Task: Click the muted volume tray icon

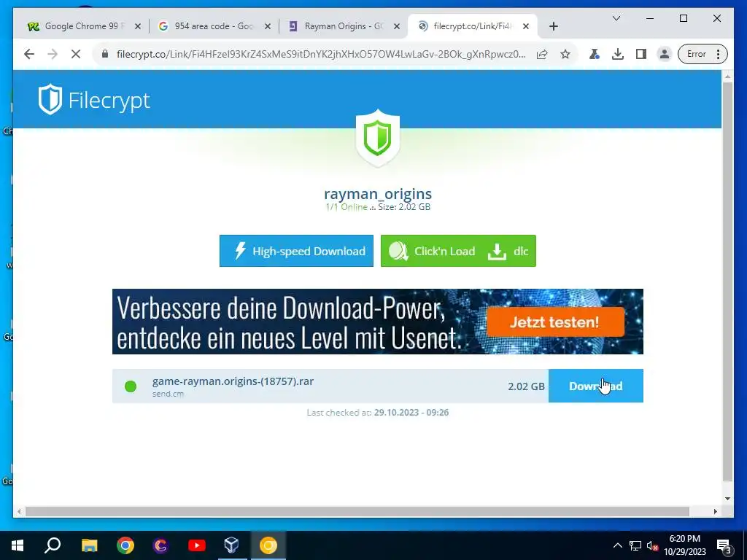Action: click(x=652, y=545)
